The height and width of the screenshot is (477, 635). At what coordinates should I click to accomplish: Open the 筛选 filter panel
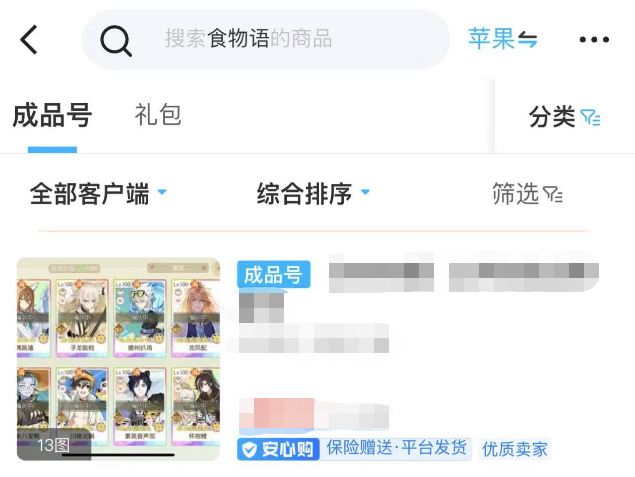tap(527, 194)
